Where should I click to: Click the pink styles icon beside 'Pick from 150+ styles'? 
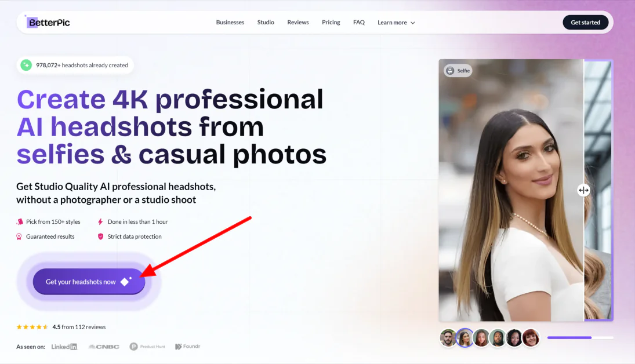coord(20,221)
